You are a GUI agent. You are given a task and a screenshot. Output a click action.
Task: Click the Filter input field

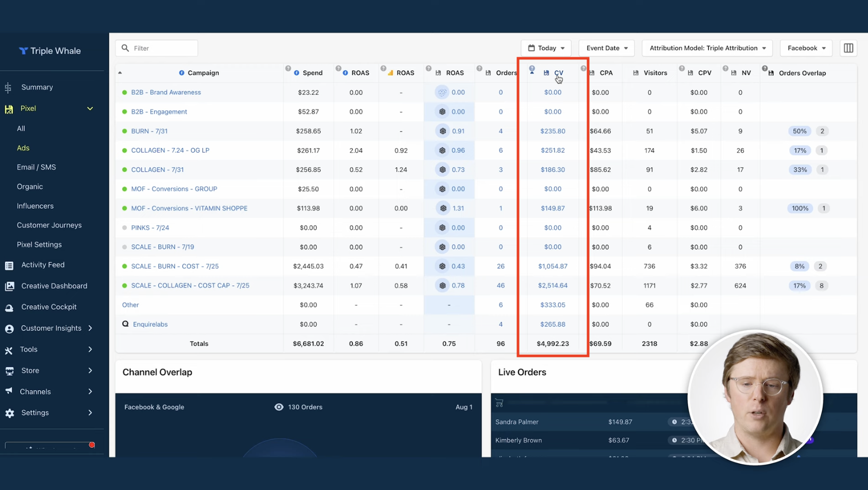157,48
